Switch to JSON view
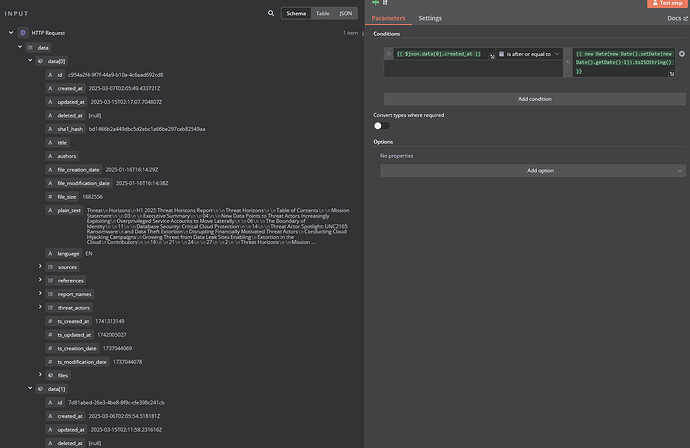690x448 pixels. (x=345, y=14)
